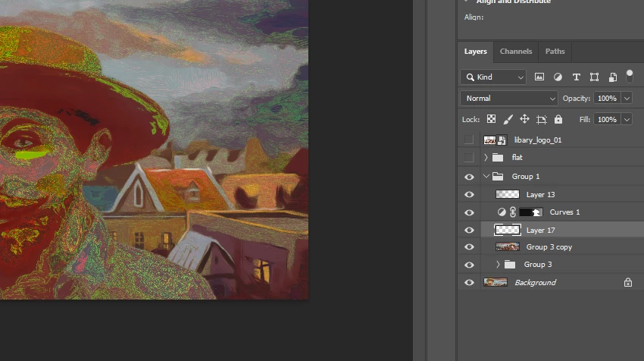Image resolution: width=644 pixels, height=361 pixels.
Task: Hide the Background layer
Action: 469,282
